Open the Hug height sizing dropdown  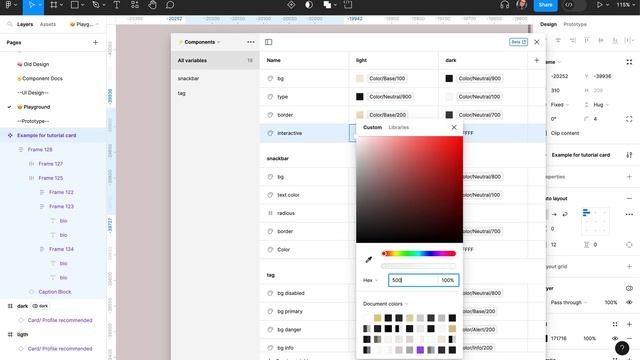tap(600, 105)
